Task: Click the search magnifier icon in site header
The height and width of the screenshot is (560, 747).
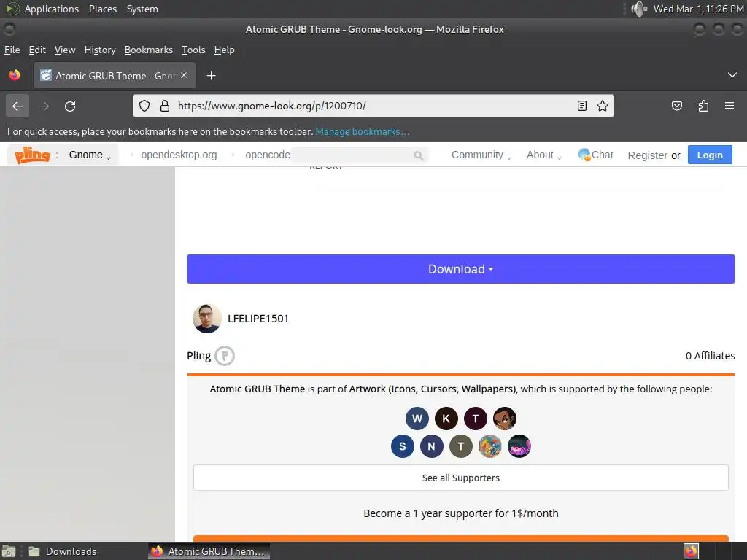Action: click(418, 155)
